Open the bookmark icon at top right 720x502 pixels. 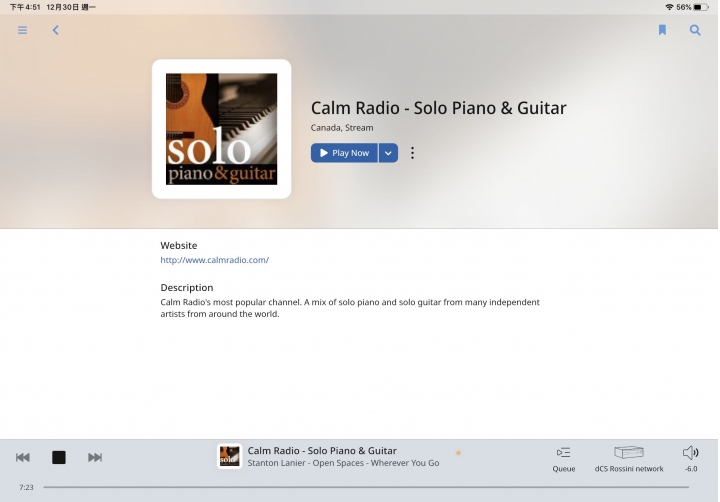coord(662,30)
